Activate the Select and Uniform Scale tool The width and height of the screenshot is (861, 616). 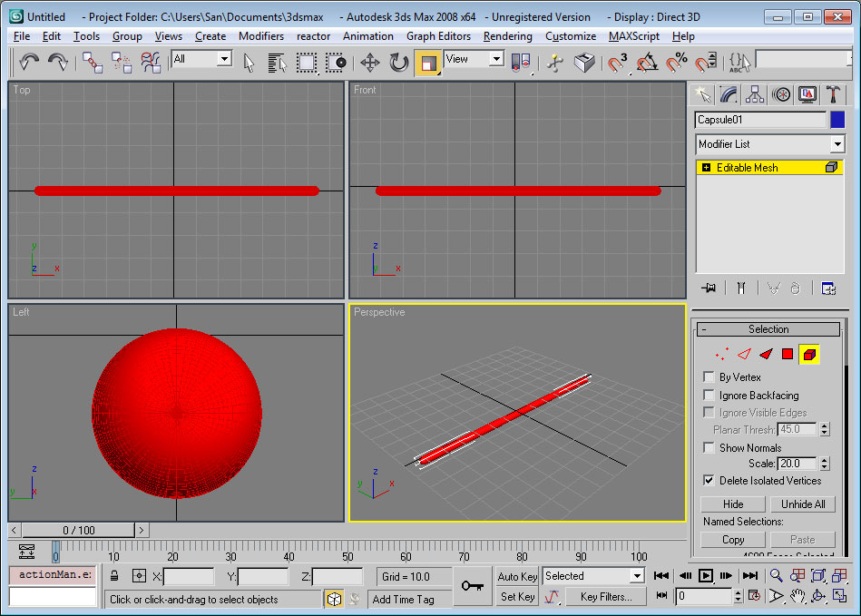click(x=427, y=63)
